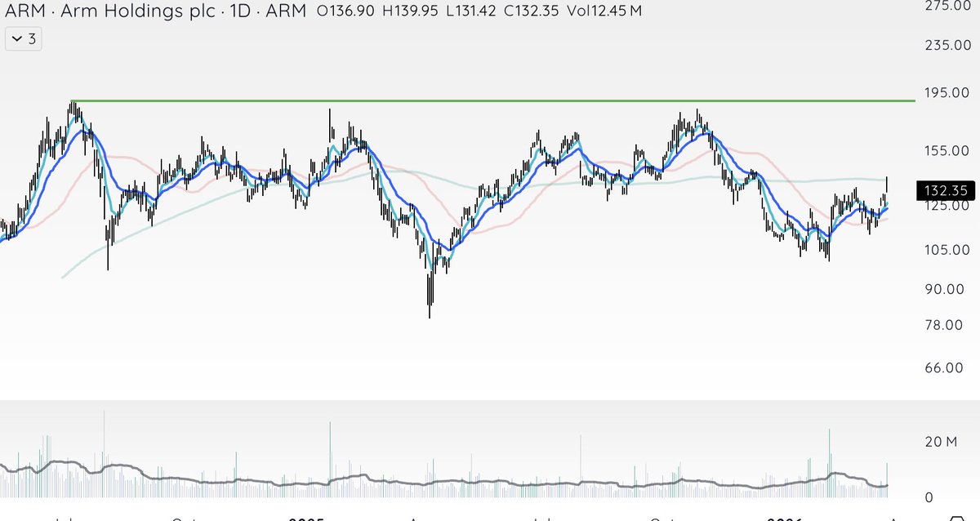This screenshot has width=980, height=521.
Task: Click the 155.00 price axis label
Action: [x=947, y=151]
